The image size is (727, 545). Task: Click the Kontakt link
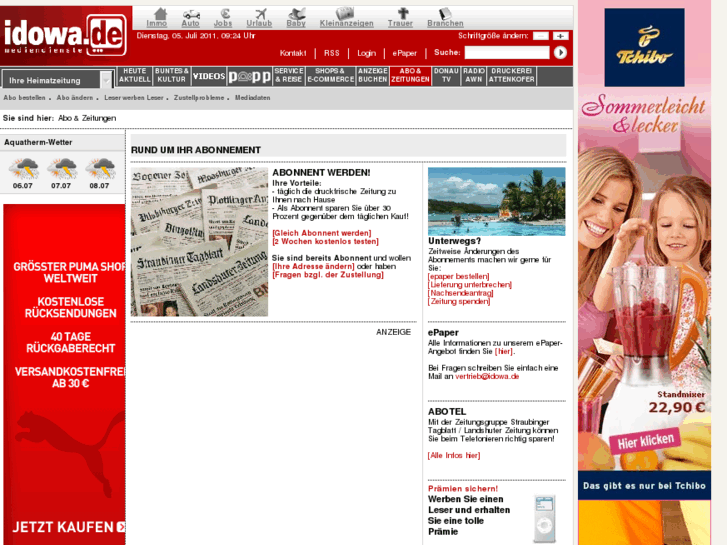(x=293, y=53)
